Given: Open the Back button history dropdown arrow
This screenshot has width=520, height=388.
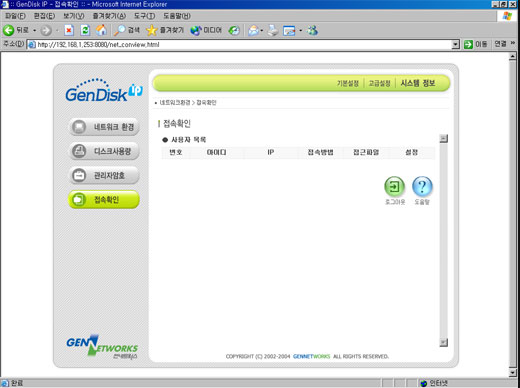Looking at the screenshot, I should (34, 31).
